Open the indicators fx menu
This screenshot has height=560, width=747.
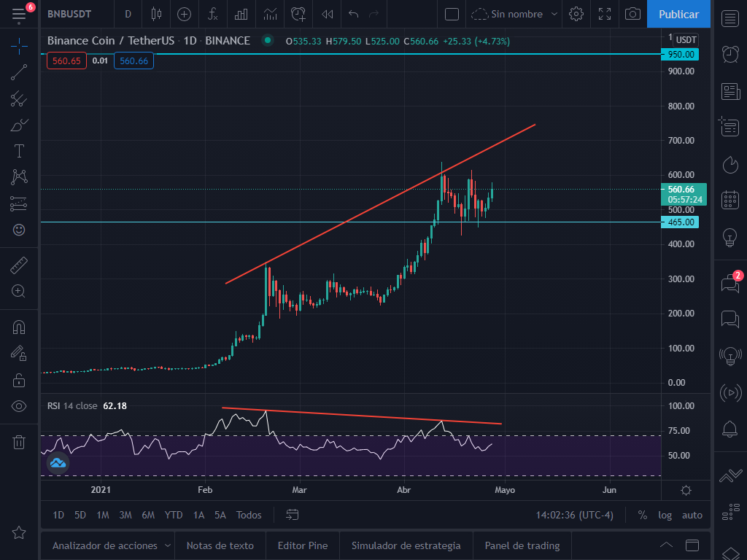(x=212, y=15)
